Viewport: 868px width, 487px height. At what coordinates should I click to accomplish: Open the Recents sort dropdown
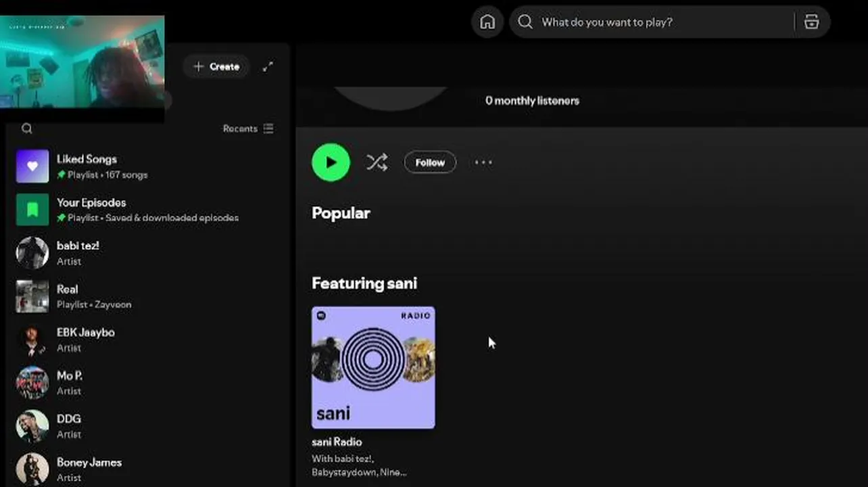click(248, 129)
